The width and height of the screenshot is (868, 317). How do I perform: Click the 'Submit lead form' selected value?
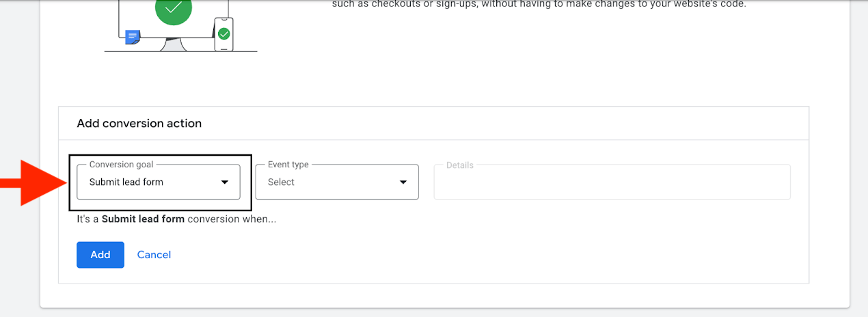(126, 182)
